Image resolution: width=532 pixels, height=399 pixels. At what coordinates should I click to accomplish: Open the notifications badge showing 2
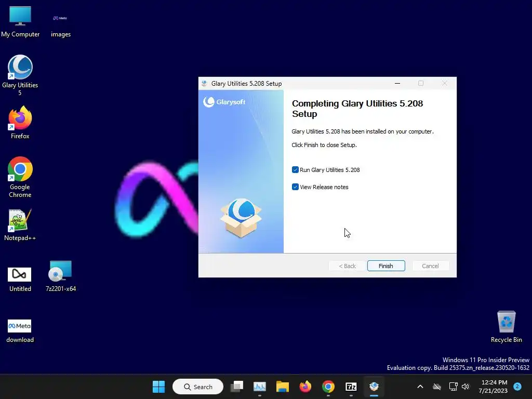(x=517, y=387)
